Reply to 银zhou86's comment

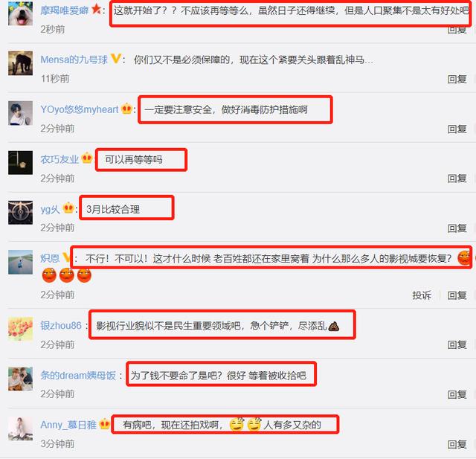[457, 345]
